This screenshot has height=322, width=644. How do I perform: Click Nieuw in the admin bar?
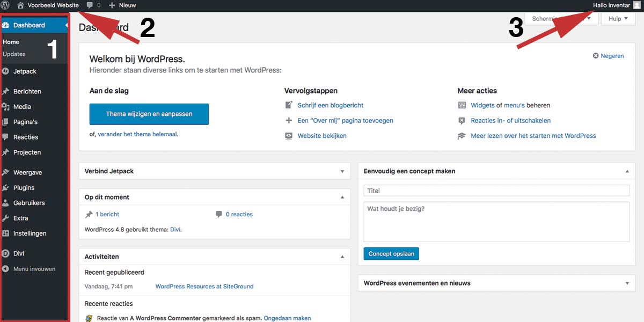click(x=127, y=5)
